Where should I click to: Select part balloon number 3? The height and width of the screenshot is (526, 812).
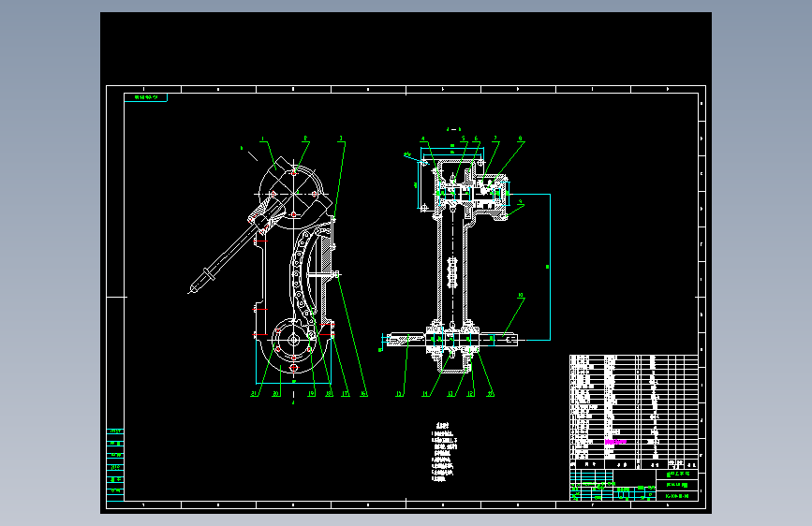pyautogui.click(x=341, y=139)
